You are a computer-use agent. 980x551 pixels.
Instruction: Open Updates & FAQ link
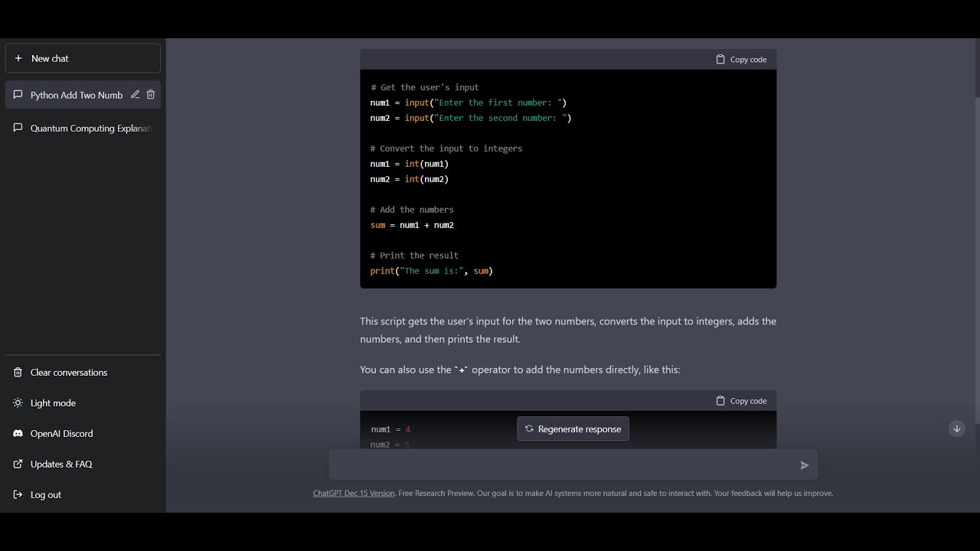[x=60, y=464]
